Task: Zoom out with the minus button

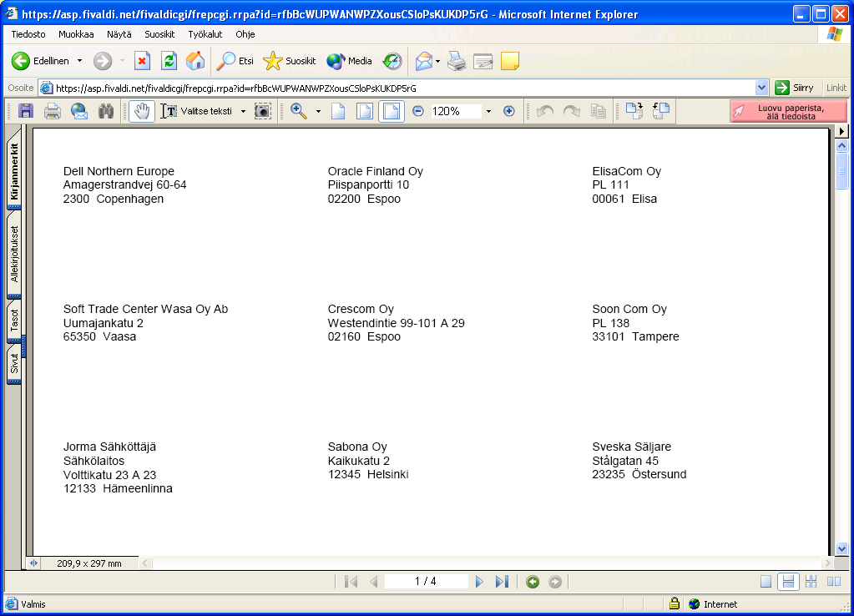Action: (417, 111)
